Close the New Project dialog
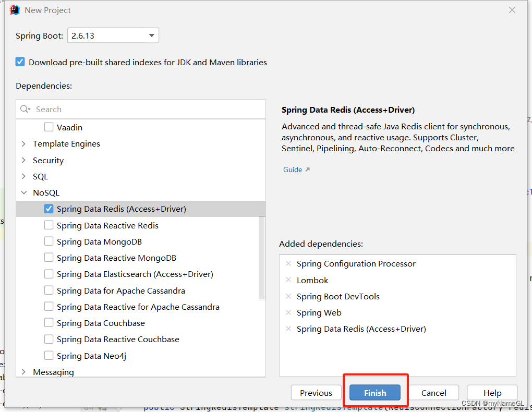Viewport: 532px width, 412px height. [512, 10]
